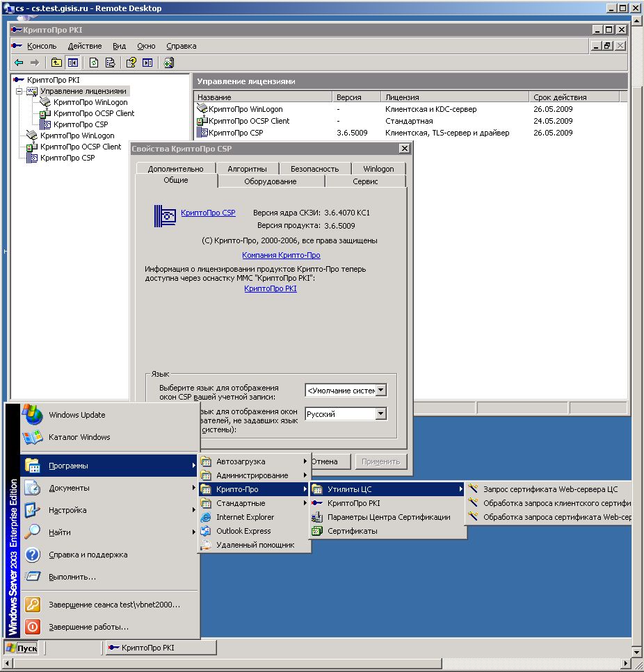The height and width of the screenshot is (672, 644).
Task: Switch to the Сервис tab
Action: click(365, 181)
